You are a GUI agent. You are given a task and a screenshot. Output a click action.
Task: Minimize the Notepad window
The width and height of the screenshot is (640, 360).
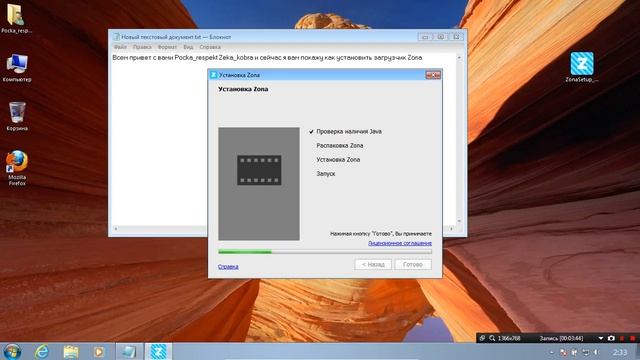(425, 37)
